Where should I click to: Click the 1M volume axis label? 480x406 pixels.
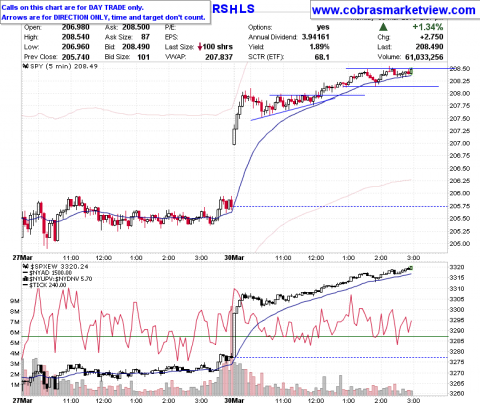click(x=15, y=385)
